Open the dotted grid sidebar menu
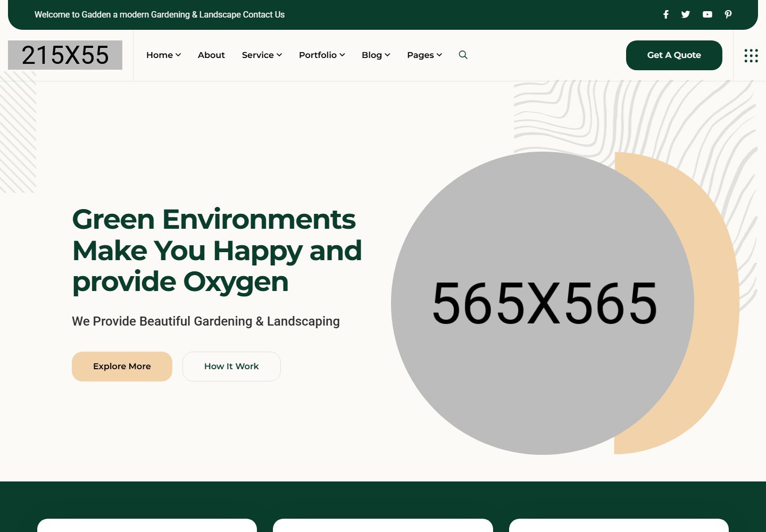The height and width of the screenshot is (532, 766). pyautogui.click(x=751, y=55)
